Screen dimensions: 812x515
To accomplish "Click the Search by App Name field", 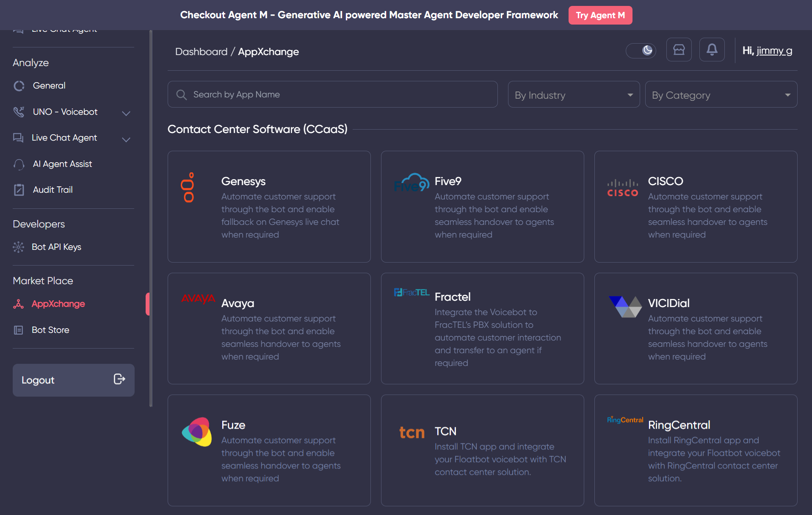I will (x=332, y=94).
